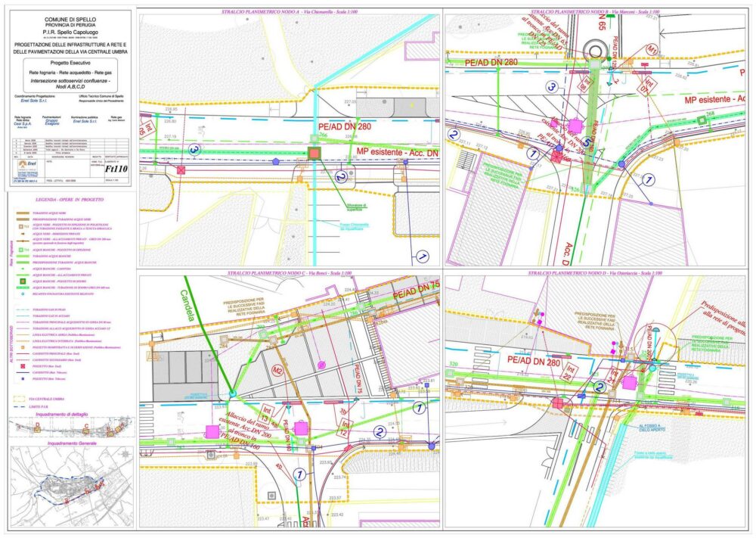Image resolution: width=756 pixels, height=538 pixels.
Task: Select the blue pentagon marker in Nodo A
Action: pos(277,160)
